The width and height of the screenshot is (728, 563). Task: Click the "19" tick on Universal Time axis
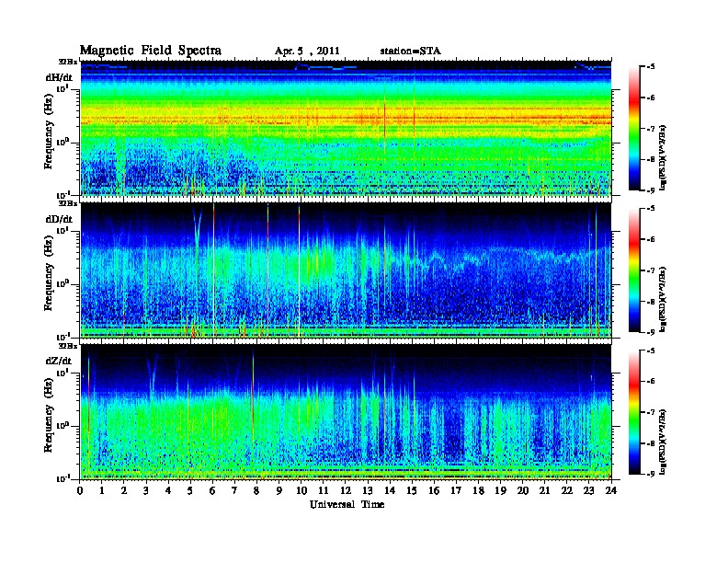(500, 490)
